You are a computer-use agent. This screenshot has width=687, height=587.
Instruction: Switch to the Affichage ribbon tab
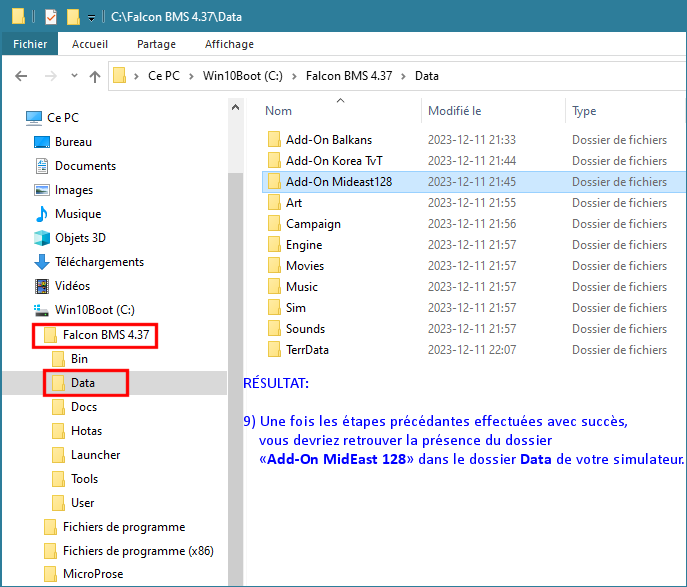pyautogui.click(x=229, y=44)
